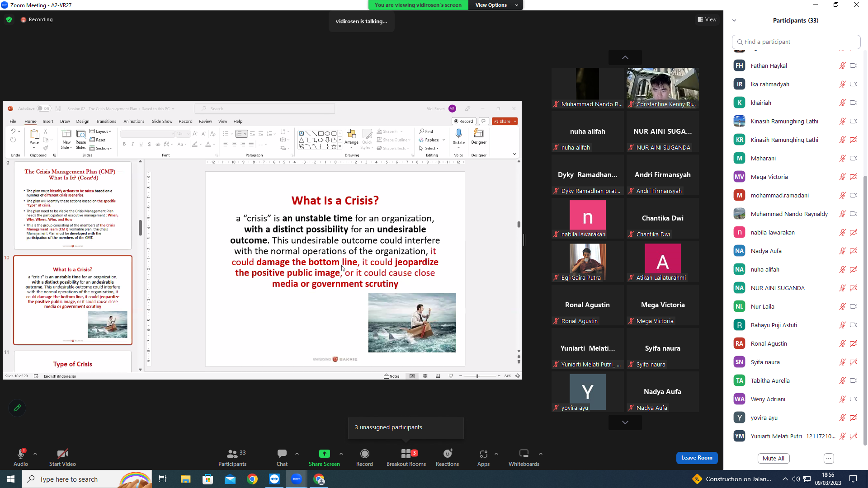Toggle mute for Ronal Agustin
The image size is (868, 488).
click(x=842, y=343)
